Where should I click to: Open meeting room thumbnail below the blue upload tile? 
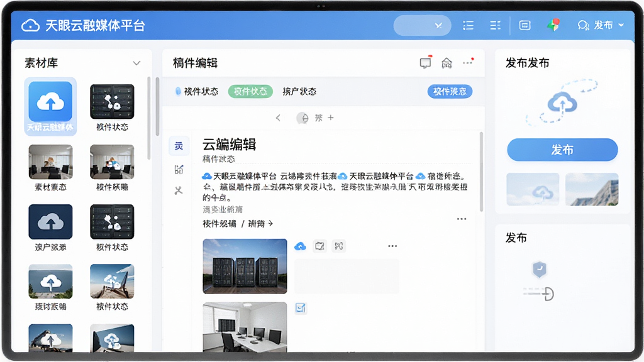[50, 162]
